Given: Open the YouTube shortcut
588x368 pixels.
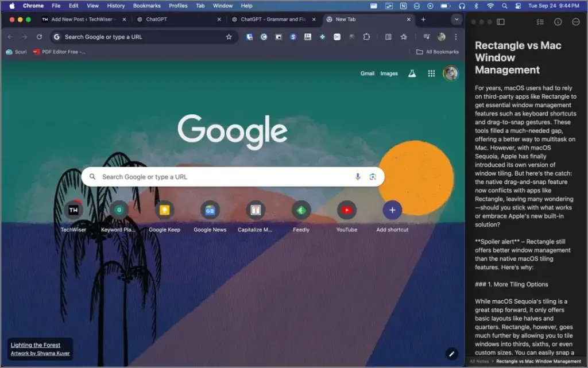Looking at the screenshot, I should pyautogui.click(x=346, y=216).
